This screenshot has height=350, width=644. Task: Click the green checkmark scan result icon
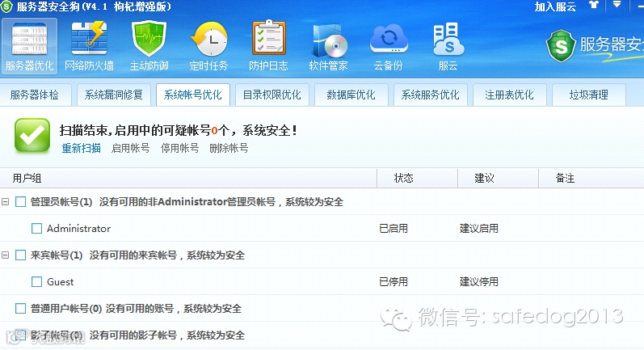[32, 136]
